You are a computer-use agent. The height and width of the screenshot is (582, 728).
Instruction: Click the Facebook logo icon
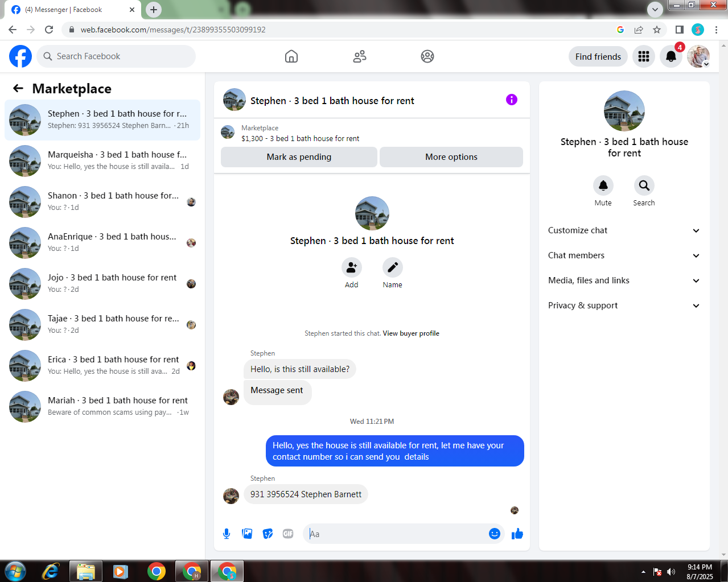(20, 56)
